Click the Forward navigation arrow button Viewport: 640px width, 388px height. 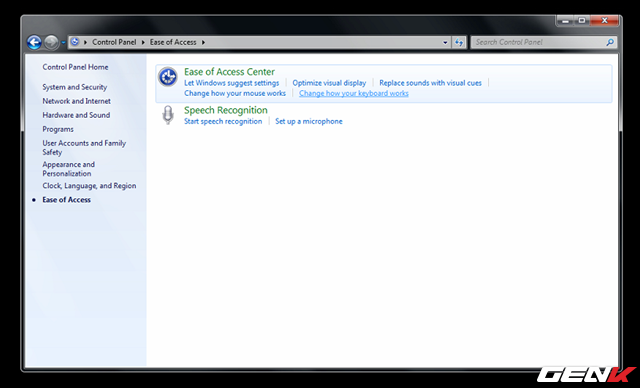point(51,42)
